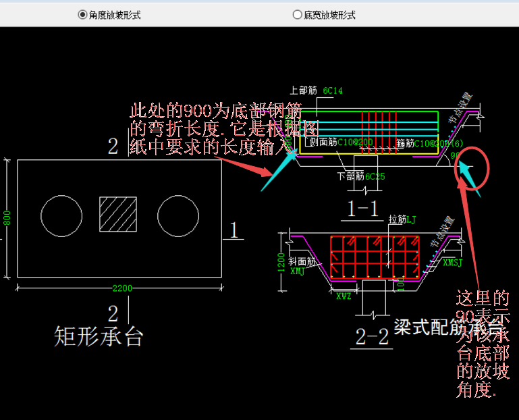Edit the 侧面筋 value C10@200
Screen dimensions: 519x420
pos(355,142)
